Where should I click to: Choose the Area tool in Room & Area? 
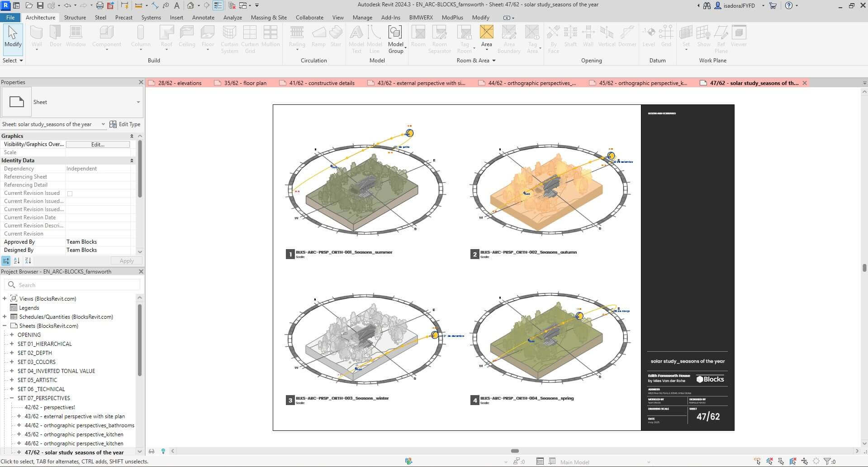[486, 37]
